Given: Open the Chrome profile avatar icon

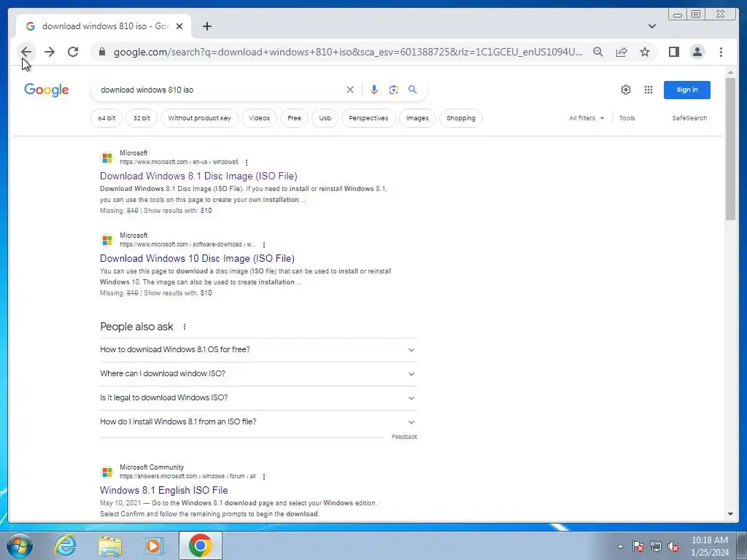Looking at the screenshot, I should (697, 52).
